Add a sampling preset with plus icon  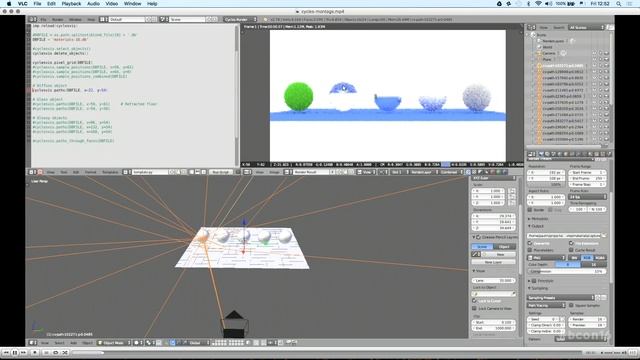[598, 298]
